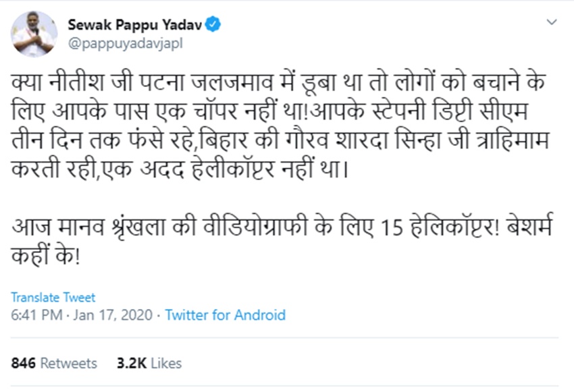574x392 pixels.
Task: Click the tweet line starting with तीन दिन
Action: [282, 138]
